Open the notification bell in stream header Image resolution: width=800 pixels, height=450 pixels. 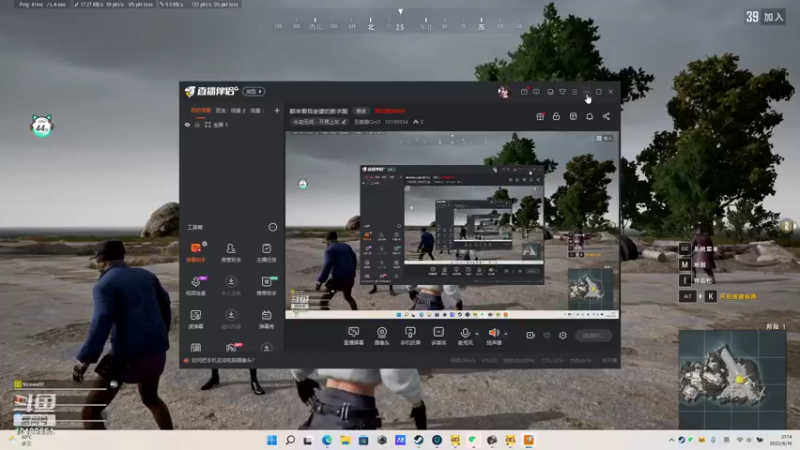[589, 116]
